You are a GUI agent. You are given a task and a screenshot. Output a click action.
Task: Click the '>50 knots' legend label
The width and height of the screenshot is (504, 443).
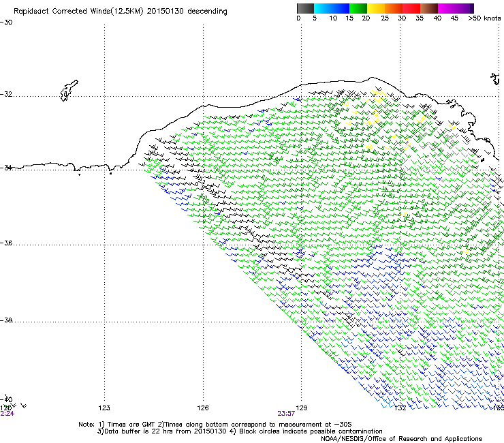[x=484, y=18]
